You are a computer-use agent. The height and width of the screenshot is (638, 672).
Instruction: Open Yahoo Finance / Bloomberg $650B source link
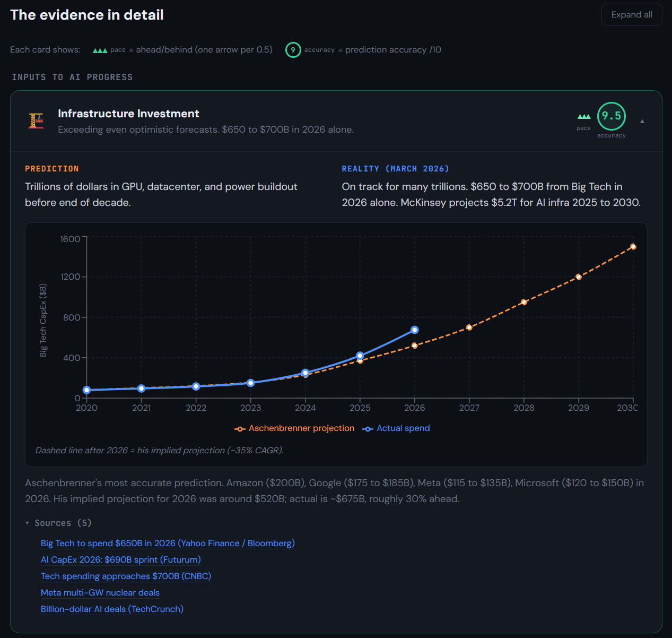[168, 543]
